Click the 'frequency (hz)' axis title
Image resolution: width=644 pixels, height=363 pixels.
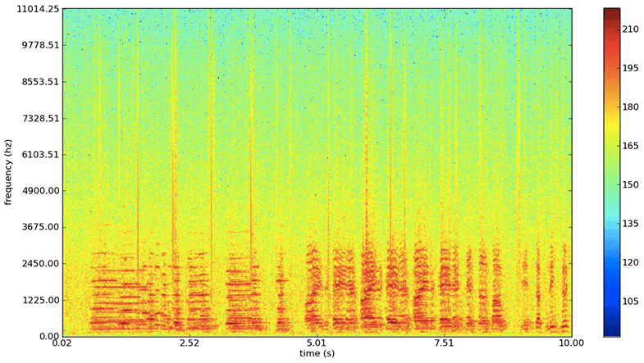(8, 172)
